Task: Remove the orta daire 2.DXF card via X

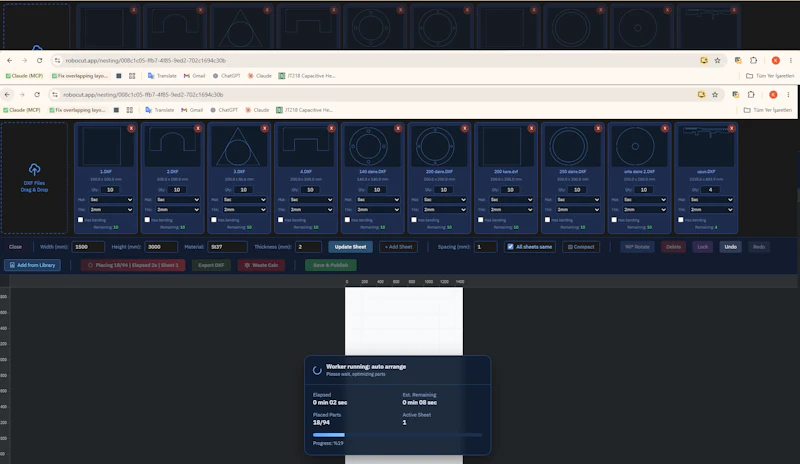Action: coord(665,129)
